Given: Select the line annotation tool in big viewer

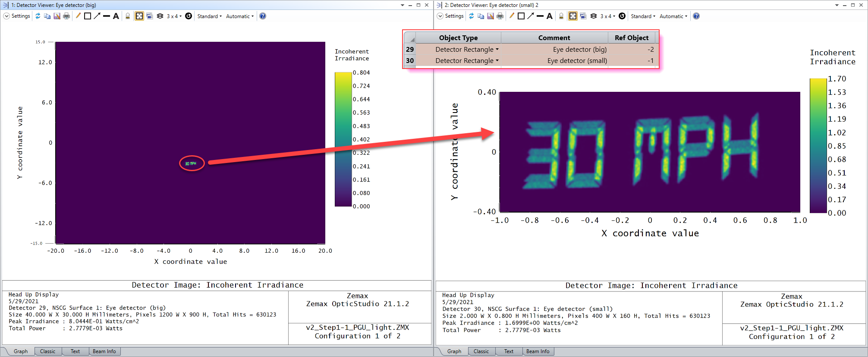Looking at the screenshot, I should (x=107, y=16).
